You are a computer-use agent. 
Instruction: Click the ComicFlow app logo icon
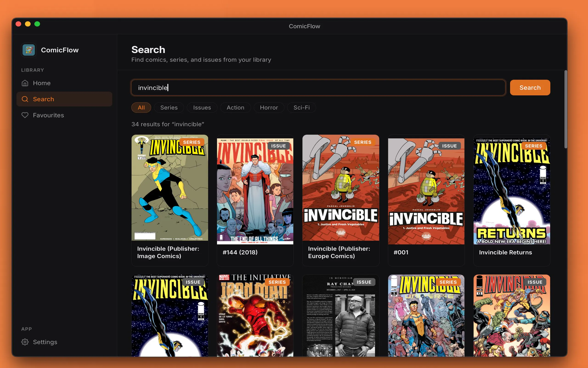tap(29, 50)
